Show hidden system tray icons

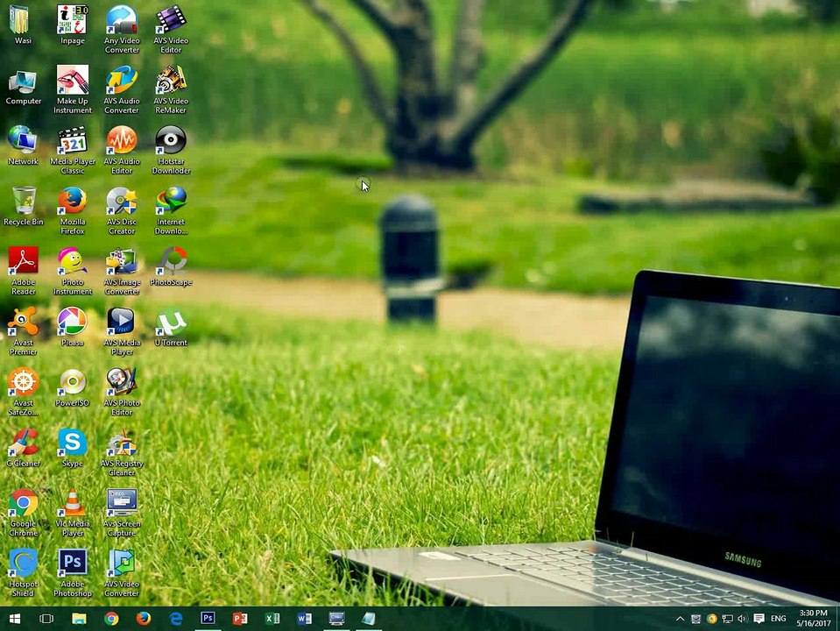[x=680, y=619]
